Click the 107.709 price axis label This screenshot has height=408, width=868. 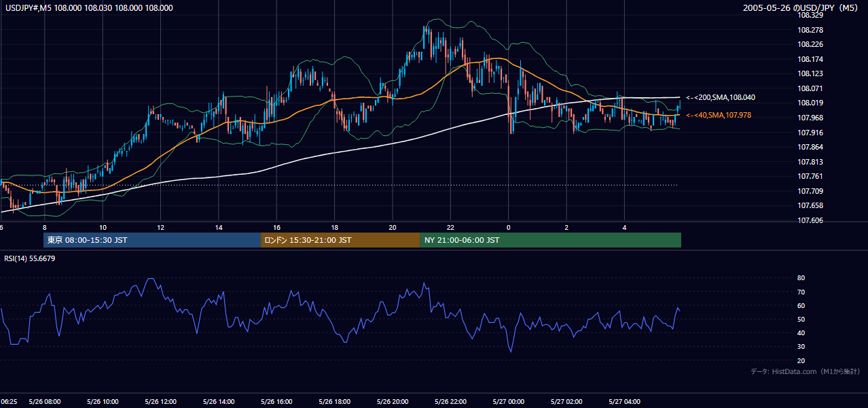(x=811, y=191)
